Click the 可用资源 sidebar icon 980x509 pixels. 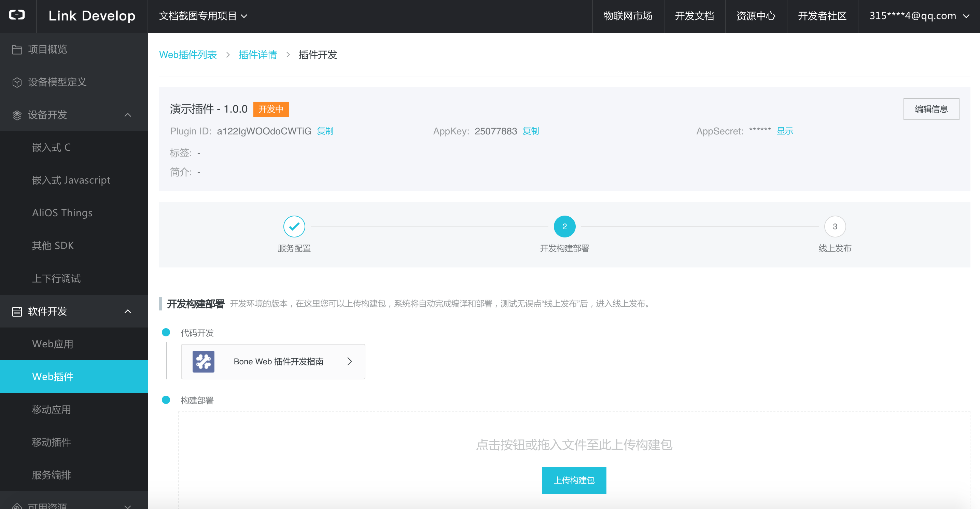[17, 506]
